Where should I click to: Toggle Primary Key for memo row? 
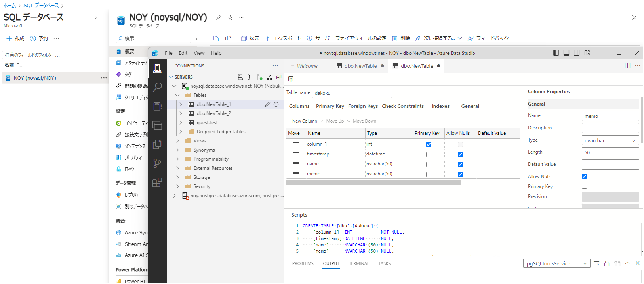tap(429, 174)
